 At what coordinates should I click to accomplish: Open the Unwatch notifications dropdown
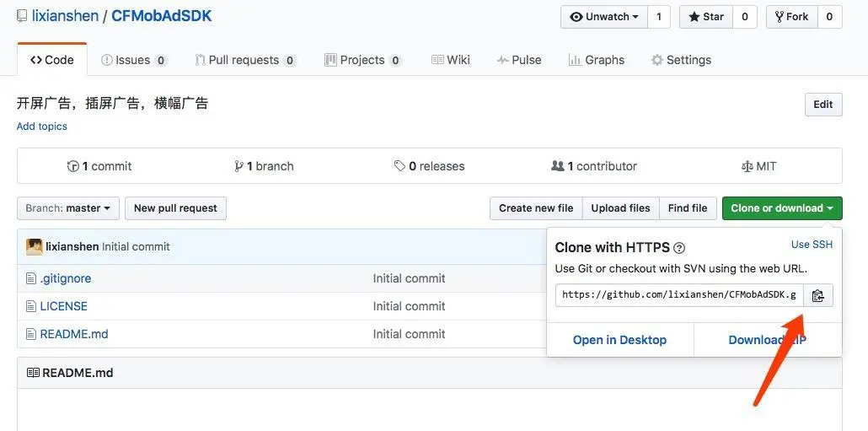point(604,17)
